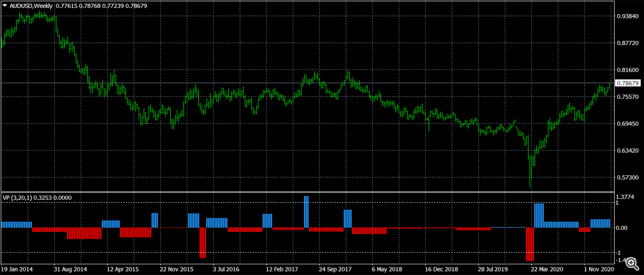Click the deep red VP bar near March 2020

coord(530,244)
